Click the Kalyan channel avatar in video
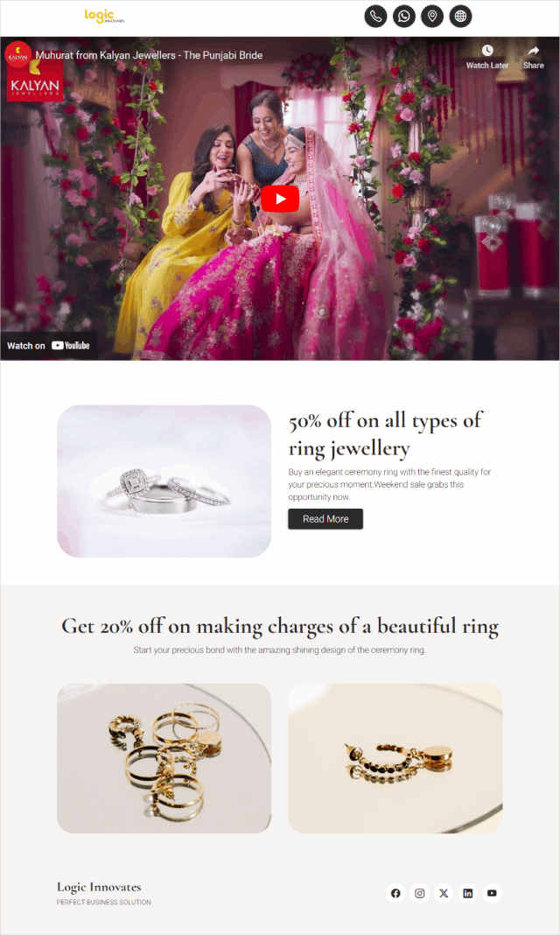Viewport: 560px width, 935px height. tap(17, 55)
